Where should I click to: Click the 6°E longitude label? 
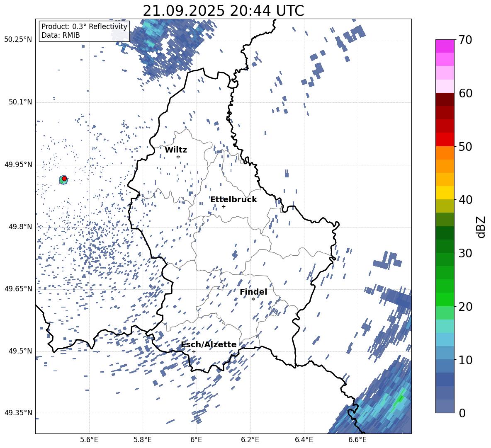pyautogui.click(x=196, y=440)
